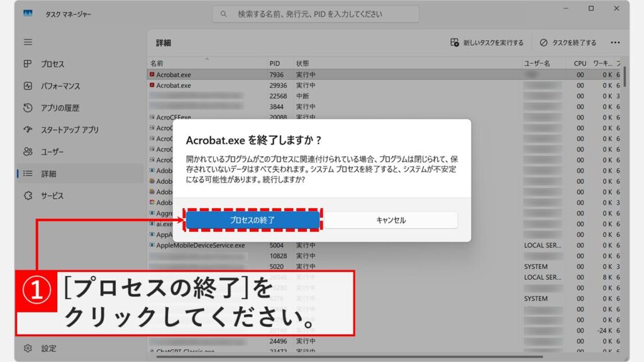
Task: Click the 設定 gear icon
Action: (x=28, y=348)
